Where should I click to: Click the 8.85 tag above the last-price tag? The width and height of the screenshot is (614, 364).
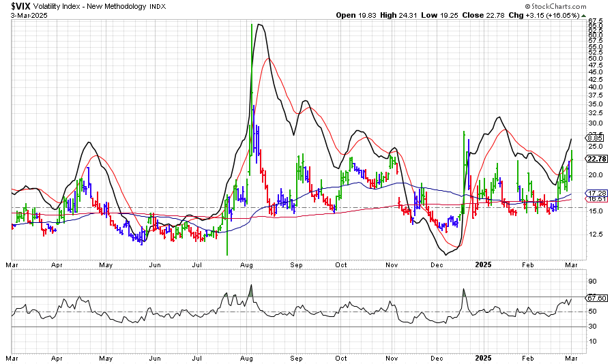coord(597,137)
